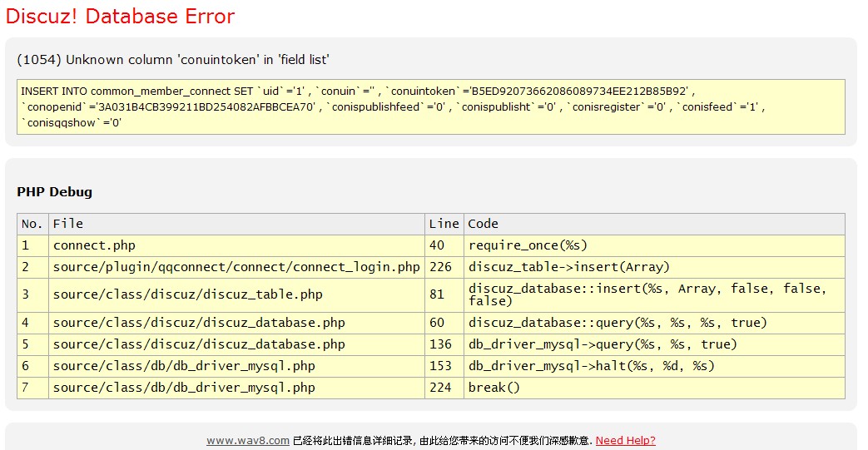The height and width of the screenshot is (450, 868).
Task: Select the connect_login.php file path cell
Action: tap(236, 267)
